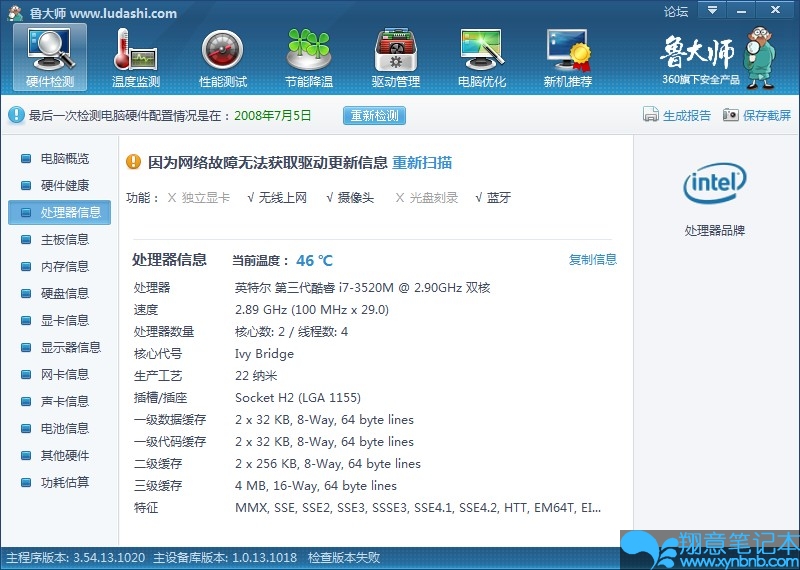Click the 重新扫描 rescan link

tap(422, 163)
